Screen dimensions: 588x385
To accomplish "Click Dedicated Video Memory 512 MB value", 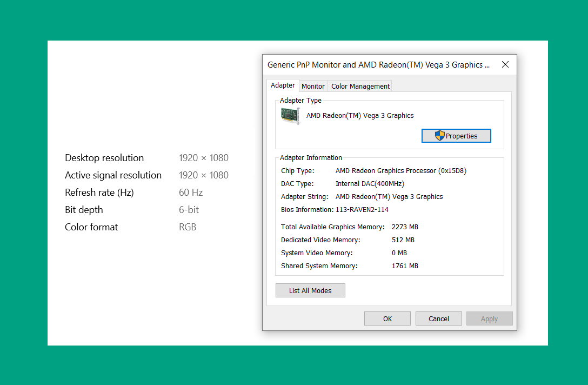I will point(403,240).
